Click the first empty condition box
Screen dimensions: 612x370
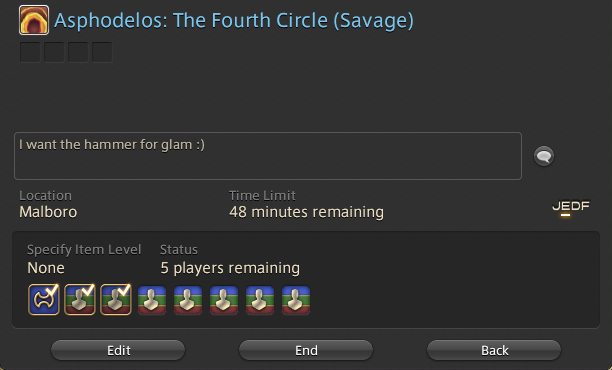[x=30, y=52]
